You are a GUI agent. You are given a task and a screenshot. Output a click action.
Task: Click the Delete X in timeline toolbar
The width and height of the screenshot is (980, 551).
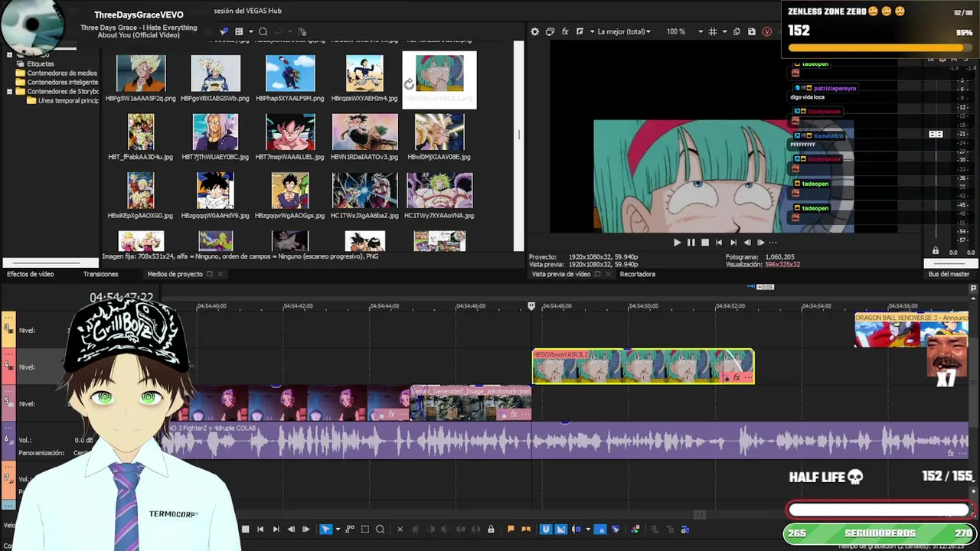point(400,529)
